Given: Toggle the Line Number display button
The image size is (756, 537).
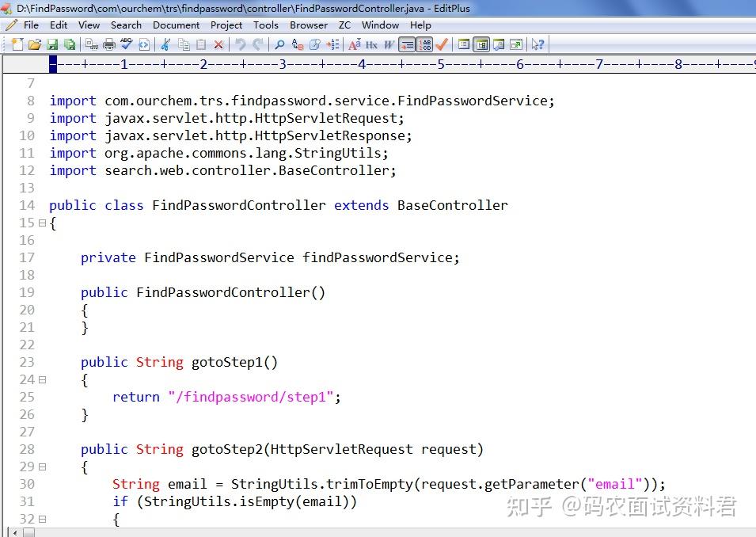Looking at the screenshot, I should coord(424,44).
